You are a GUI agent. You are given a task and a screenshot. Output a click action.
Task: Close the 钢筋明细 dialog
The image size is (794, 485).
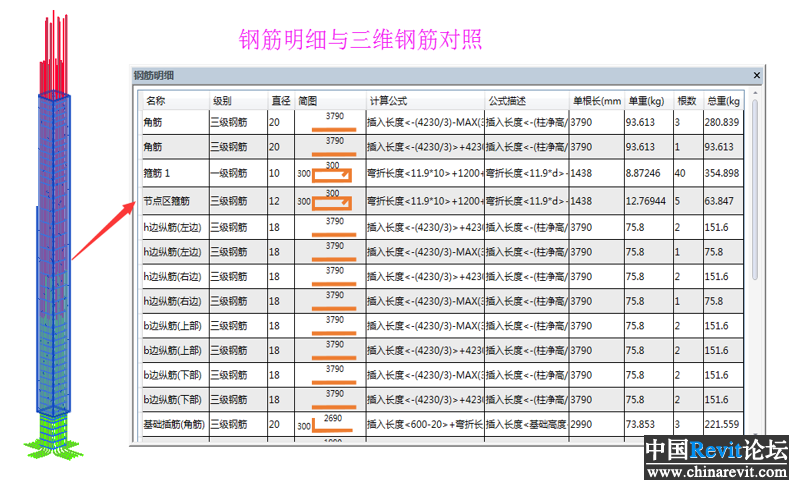tap(757, 75)
